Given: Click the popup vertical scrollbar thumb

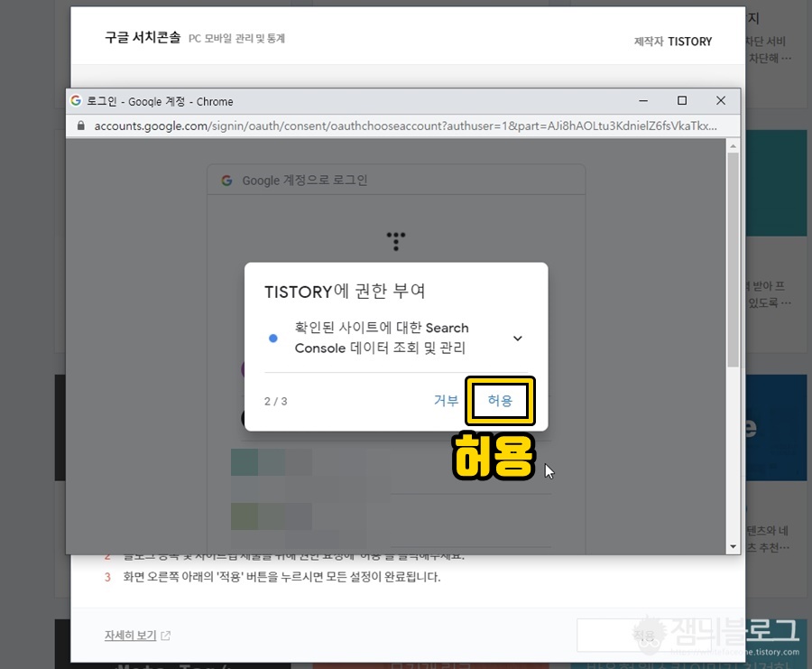Looking at the screenshot, I should coord(733,259).
